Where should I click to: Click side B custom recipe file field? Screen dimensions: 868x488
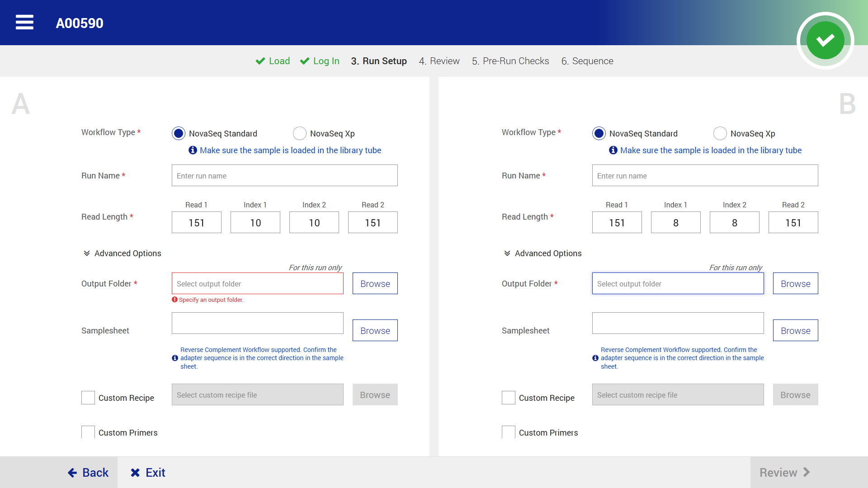[678, 394]
